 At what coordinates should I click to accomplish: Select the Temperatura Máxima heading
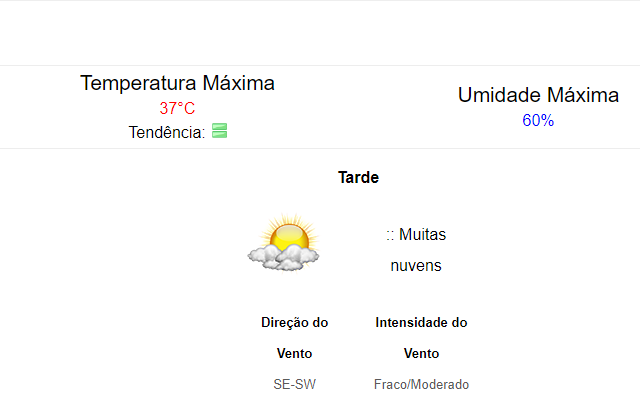177,83
